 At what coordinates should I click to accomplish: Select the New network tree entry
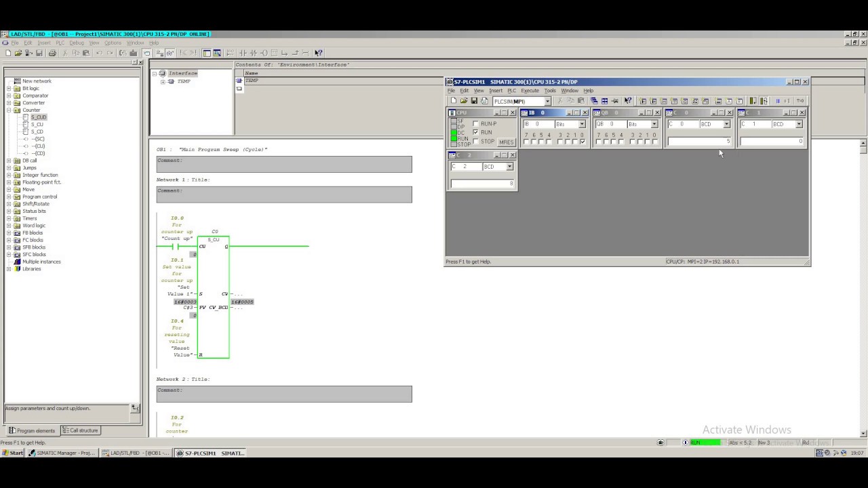pyautogui.click(x=37, y=81)
